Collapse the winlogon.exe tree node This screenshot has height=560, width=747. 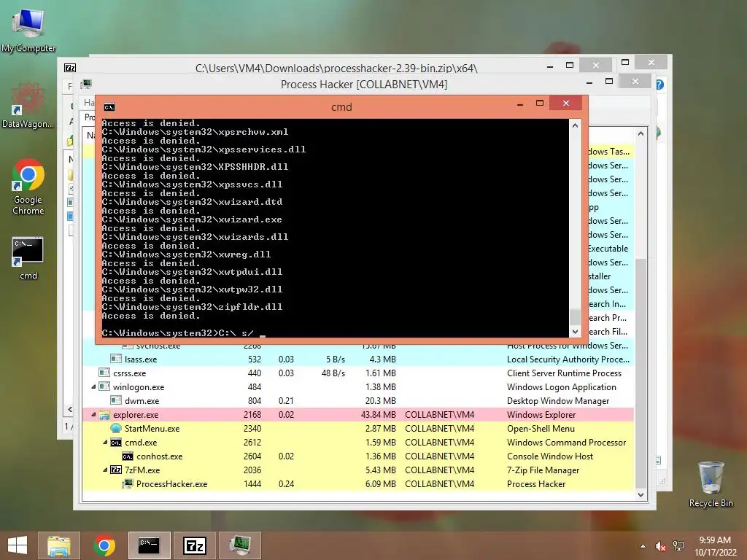[94, 386]
